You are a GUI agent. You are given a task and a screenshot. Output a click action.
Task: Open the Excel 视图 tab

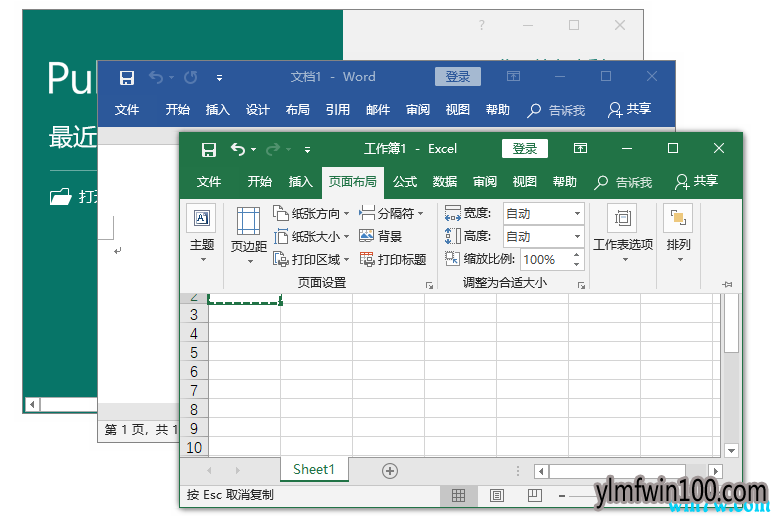point(524,182)
